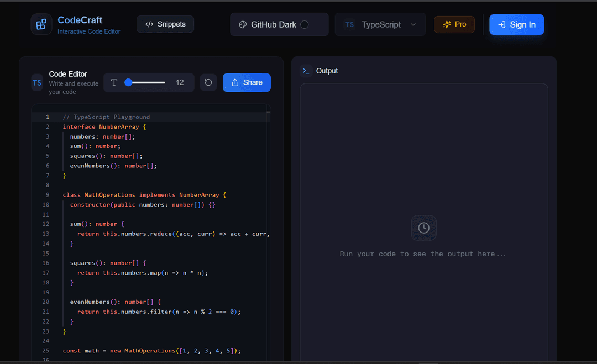
Task: Click the class MathOperations declaration line
Action: pos(145,195)
